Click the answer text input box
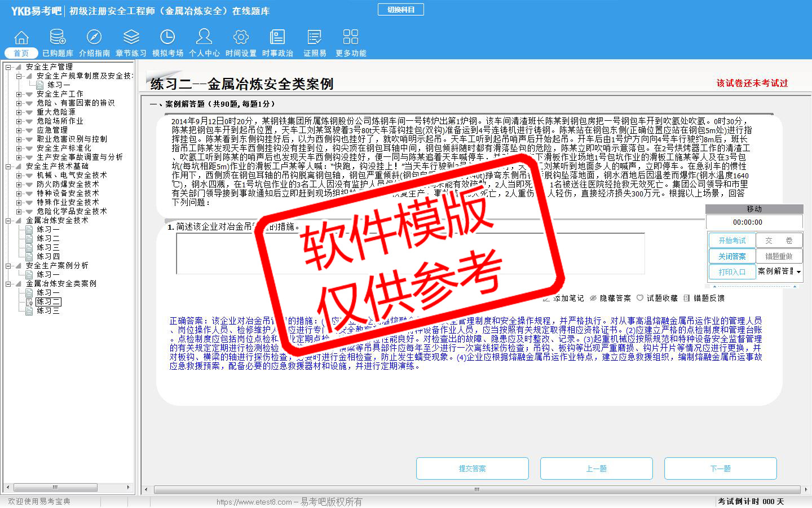Viewport: 812px width, 508px height. [410, 253]
